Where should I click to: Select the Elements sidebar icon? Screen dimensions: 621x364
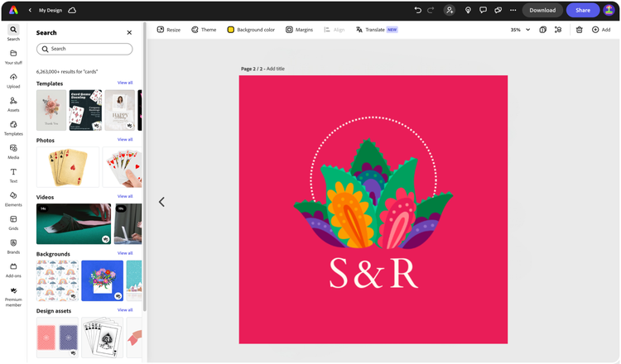tap(13, 199)
